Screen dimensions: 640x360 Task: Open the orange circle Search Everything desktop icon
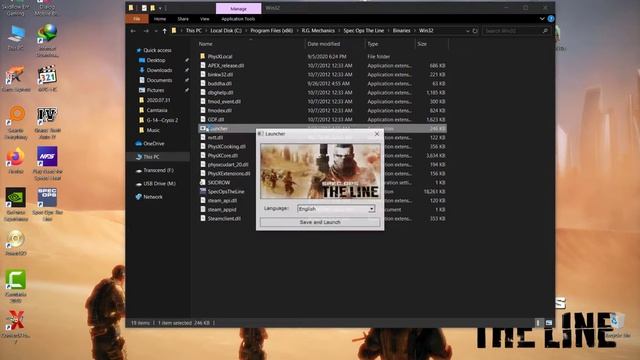[16, 122]
